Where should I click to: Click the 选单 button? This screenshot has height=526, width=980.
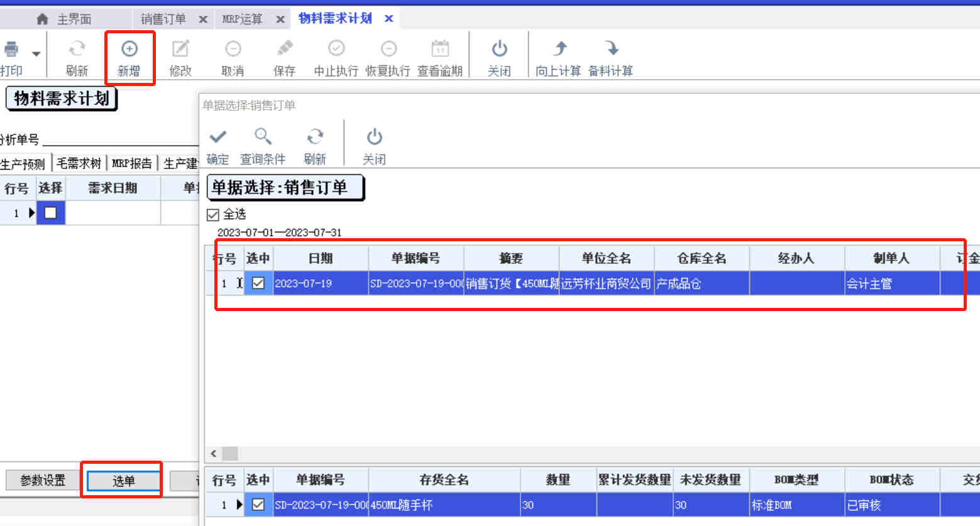coord(123,481)
